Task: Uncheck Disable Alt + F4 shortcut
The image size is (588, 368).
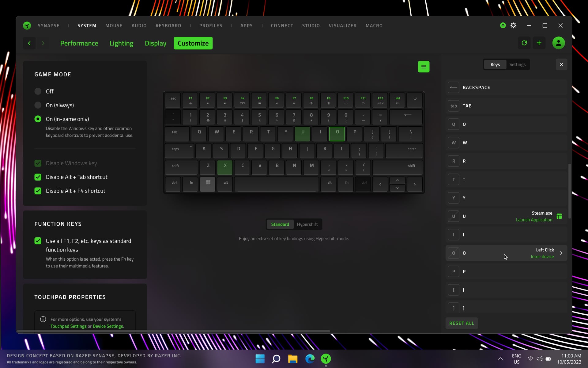Action: click(x=38, y=191)
